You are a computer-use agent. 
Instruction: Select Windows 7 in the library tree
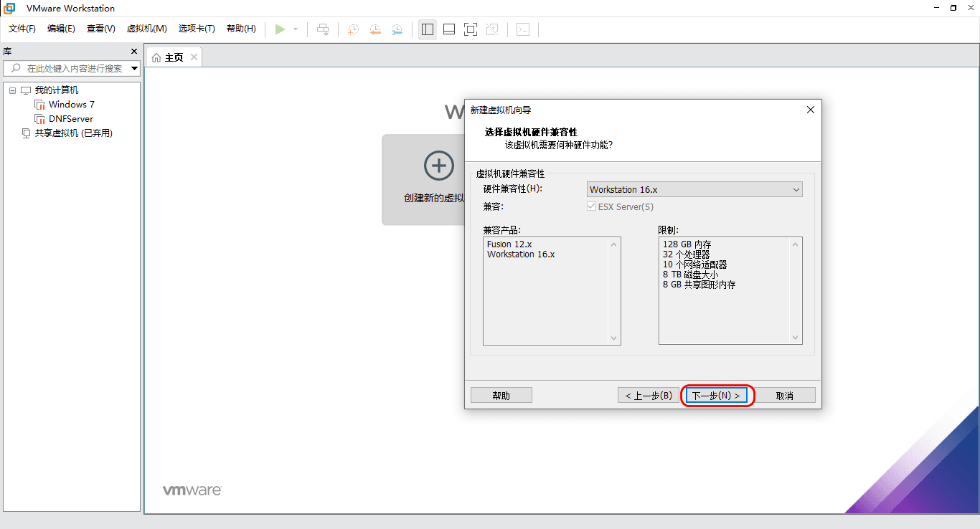(x=72, y=105)
